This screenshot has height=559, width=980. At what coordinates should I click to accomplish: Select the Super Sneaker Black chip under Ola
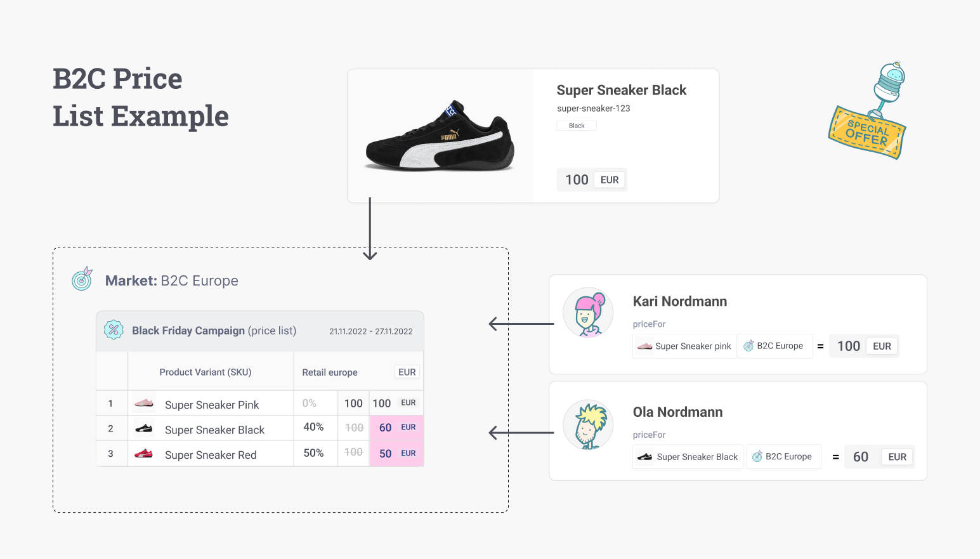[x=688, y=457]
